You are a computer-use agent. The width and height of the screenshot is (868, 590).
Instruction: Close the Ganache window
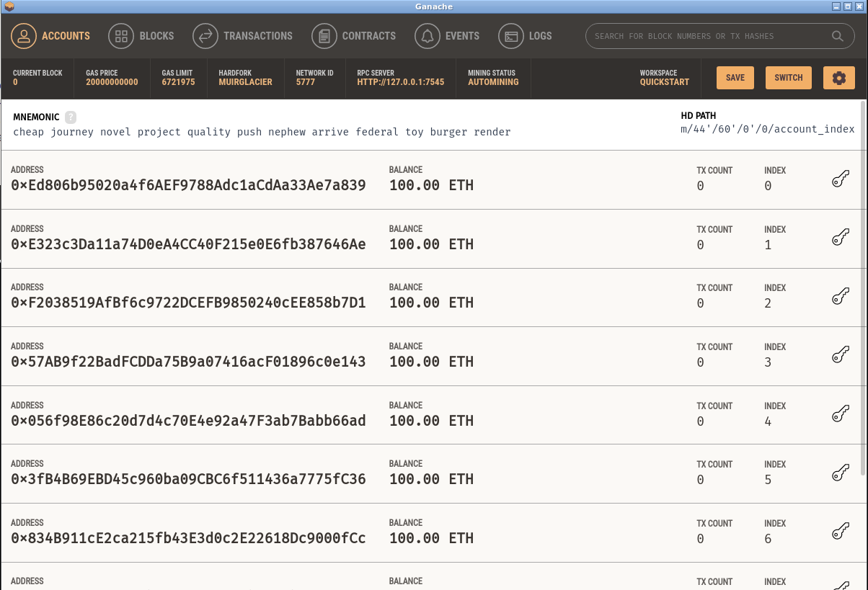[x=859, y=6]
